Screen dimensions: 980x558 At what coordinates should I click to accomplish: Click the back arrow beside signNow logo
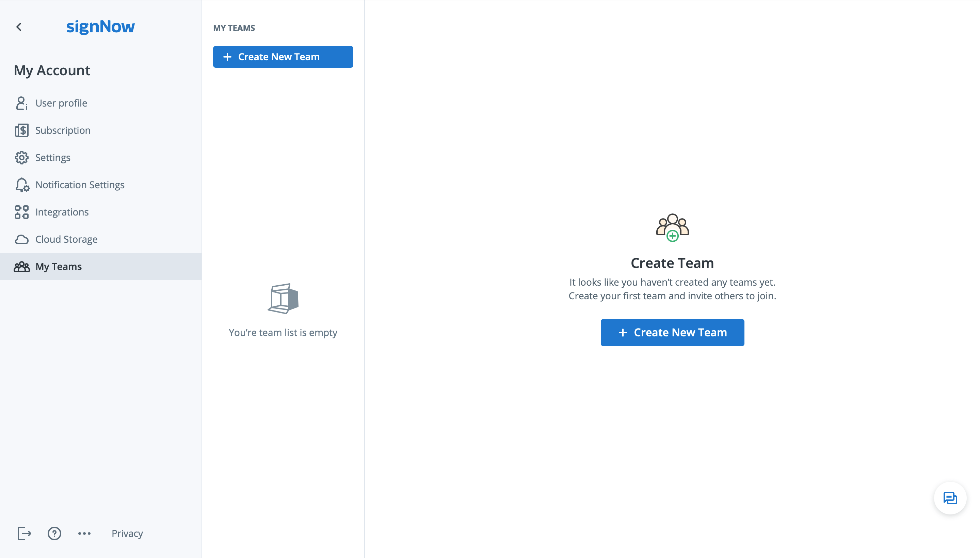[19, 27]
